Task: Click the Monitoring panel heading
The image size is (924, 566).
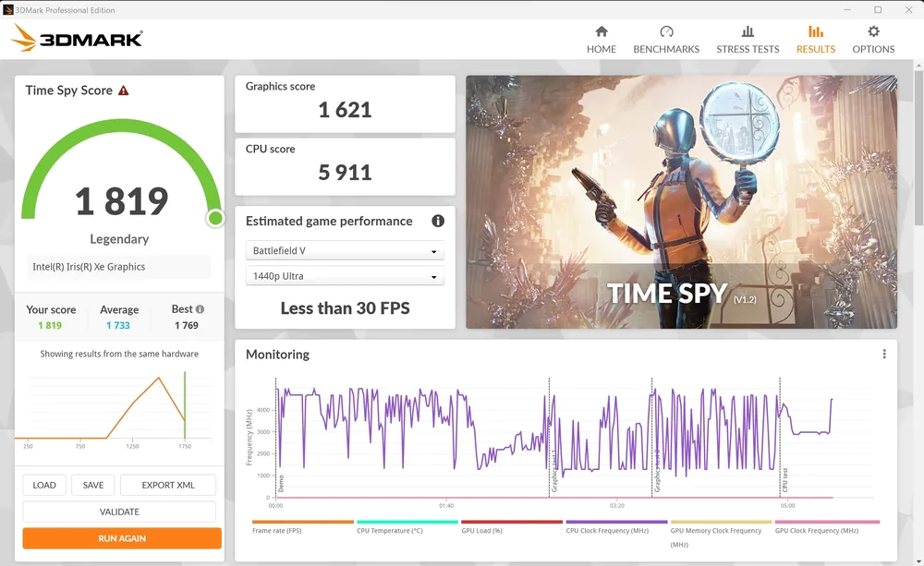Action: [x=277, y=355]
